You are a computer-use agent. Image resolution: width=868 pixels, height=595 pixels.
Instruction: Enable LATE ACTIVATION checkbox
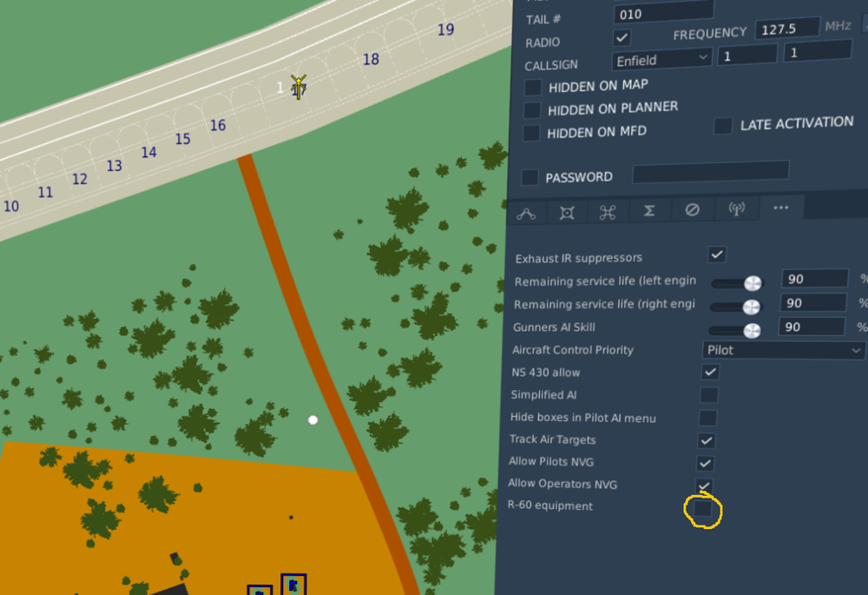tap(723, 126)
